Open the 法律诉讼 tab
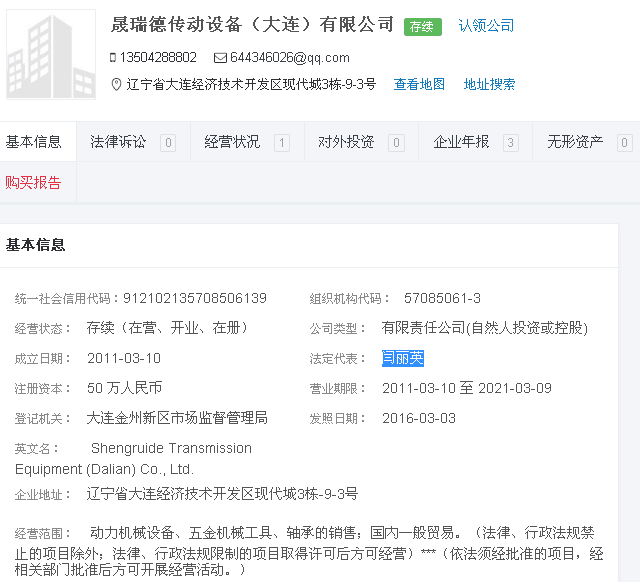 click(118, 142)
